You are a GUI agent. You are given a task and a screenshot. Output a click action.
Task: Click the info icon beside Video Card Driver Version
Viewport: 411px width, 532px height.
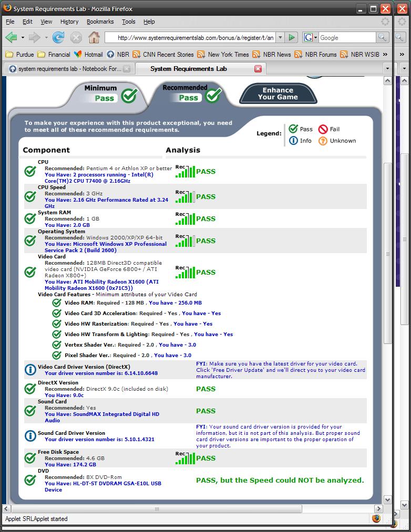point(30,370)
